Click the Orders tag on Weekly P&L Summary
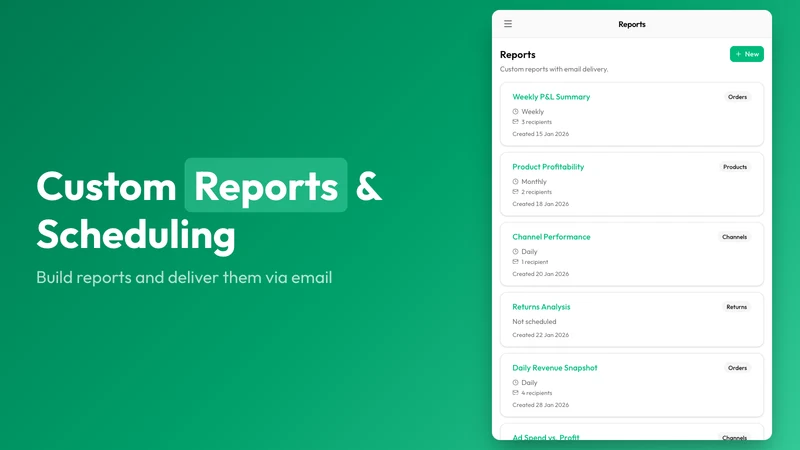The height and width of the screenshot is (450, 800). (x=737, y=97)
